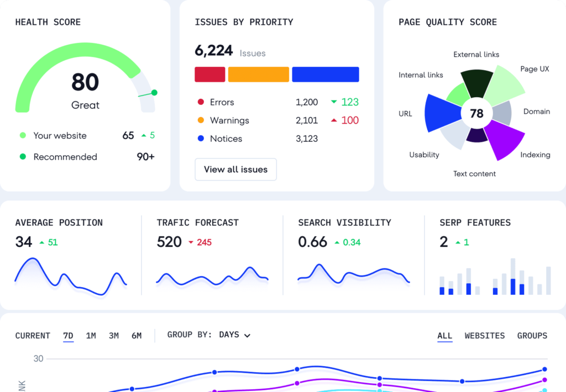Select the orange Warnings dot indicator
566x392 pixels.
[200, 120]
